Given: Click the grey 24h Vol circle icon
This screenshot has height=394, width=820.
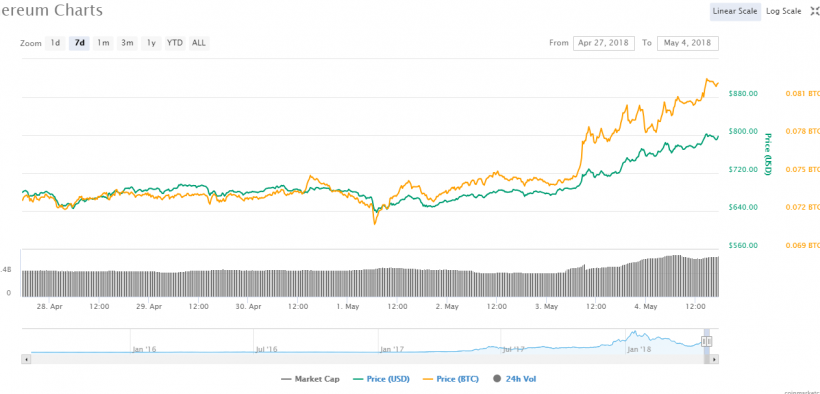Looking at the screenshot, I should 497,379.
